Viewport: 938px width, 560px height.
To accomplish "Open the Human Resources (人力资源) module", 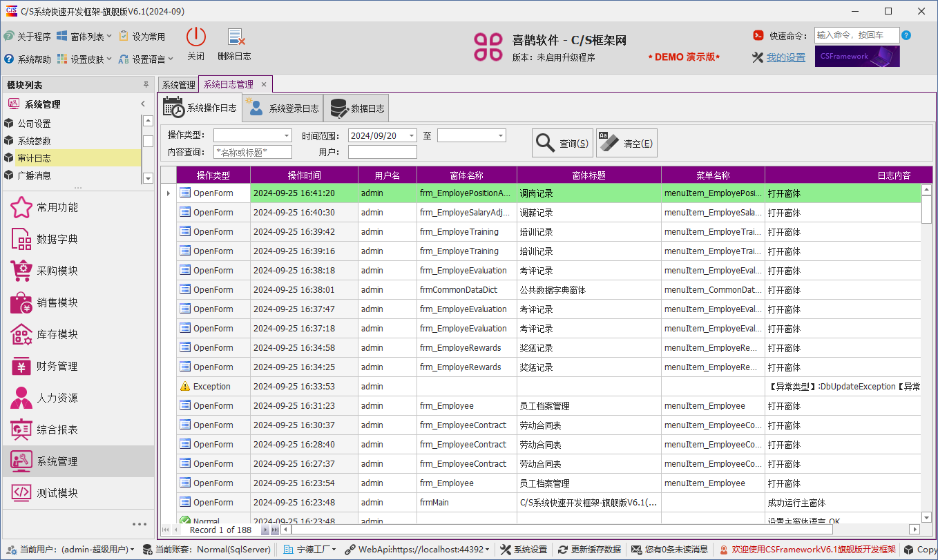I will tap(79, 398).
